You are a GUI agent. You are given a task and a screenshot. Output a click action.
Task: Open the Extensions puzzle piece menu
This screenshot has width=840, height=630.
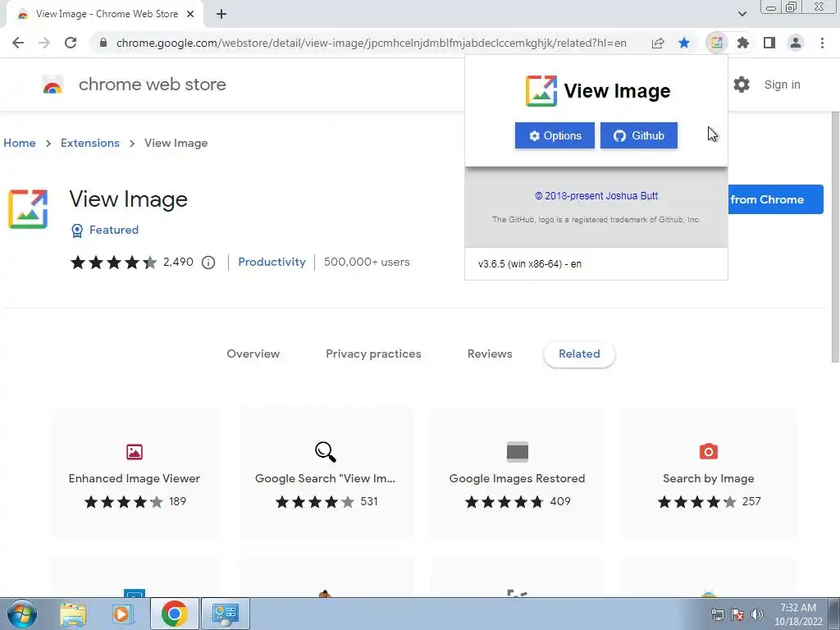[x=743, y=43]
